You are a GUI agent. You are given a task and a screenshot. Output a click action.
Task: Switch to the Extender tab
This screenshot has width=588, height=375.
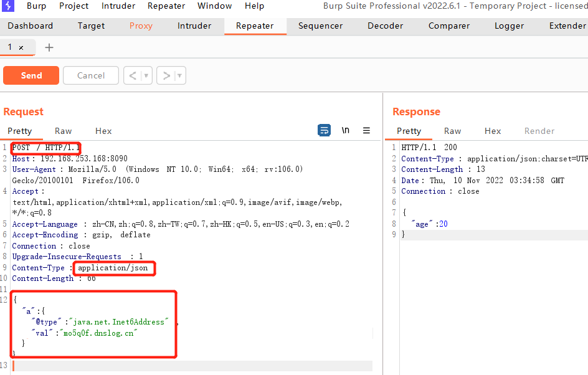(x=567, y=26)
